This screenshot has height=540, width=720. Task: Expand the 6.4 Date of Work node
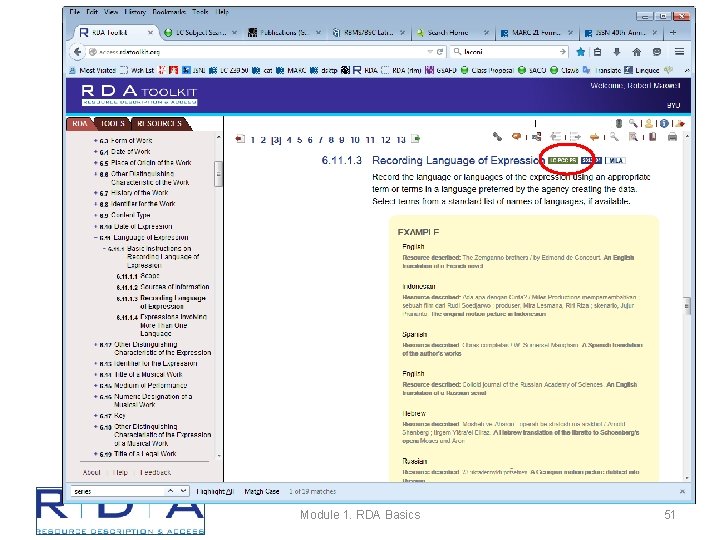coord(96,152)
